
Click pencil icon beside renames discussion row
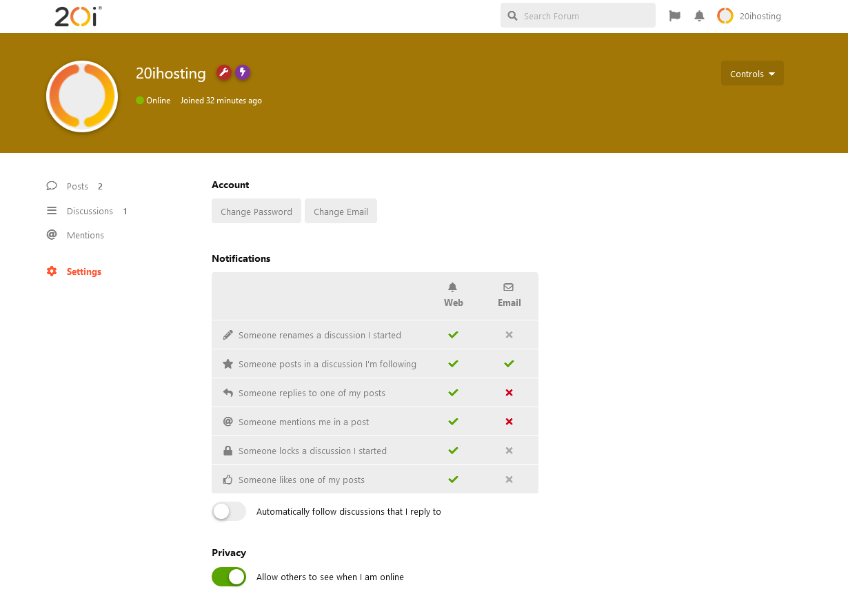click(228, 335)
